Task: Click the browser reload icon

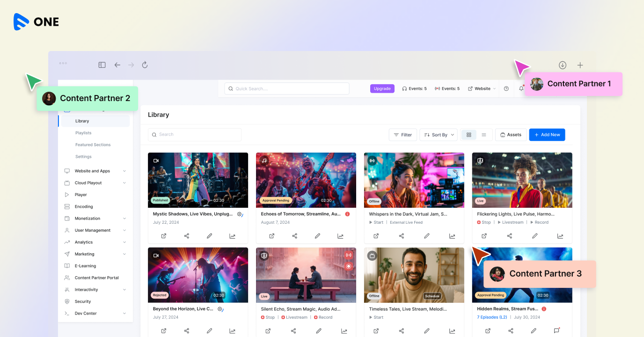Action: tap(145, 65)
